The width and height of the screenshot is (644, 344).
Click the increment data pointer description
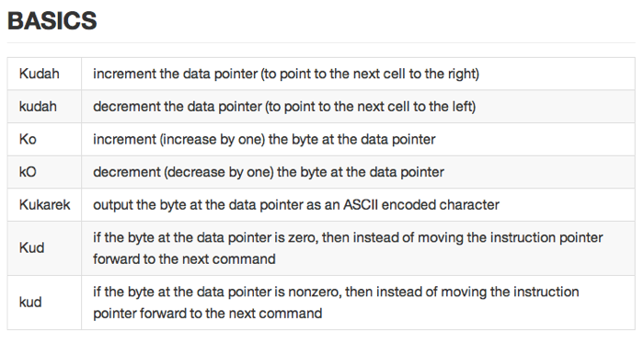click(286, 74)
